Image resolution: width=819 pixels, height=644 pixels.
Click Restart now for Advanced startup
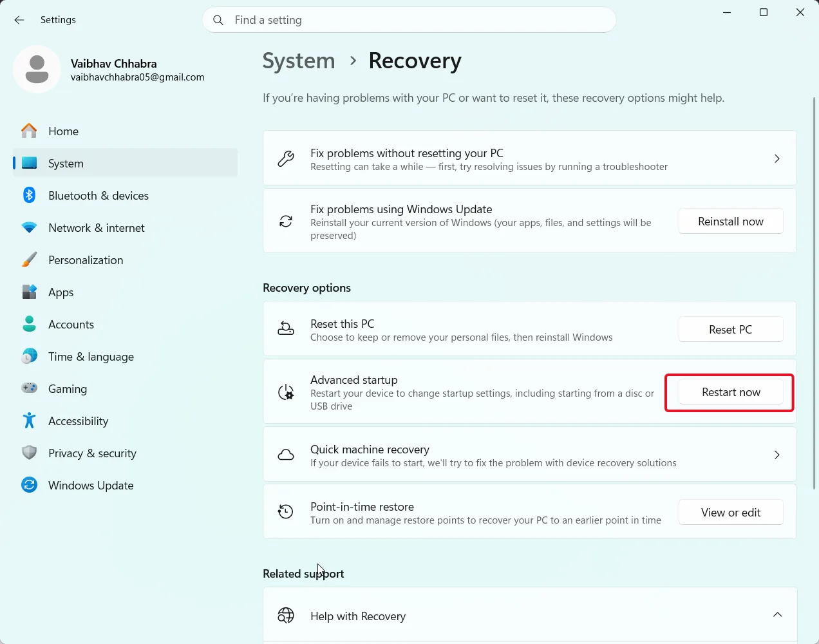[x=731, y=392]
